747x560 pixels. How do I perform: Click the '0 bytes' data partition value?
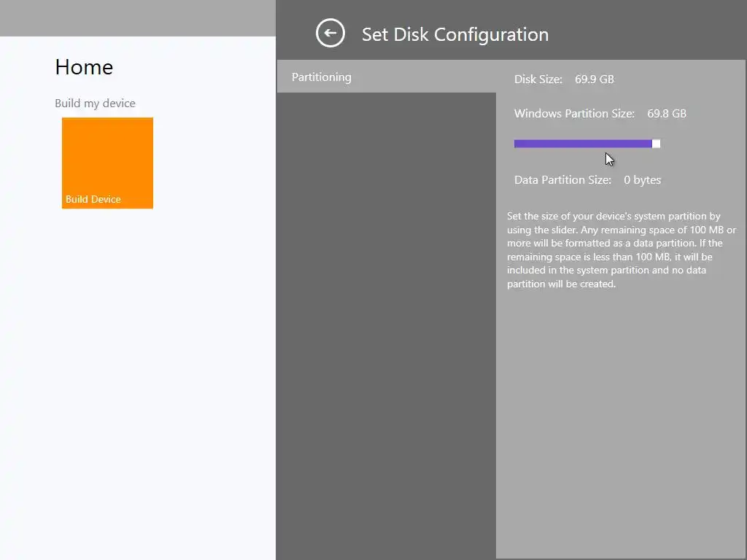tap(642, 179)
